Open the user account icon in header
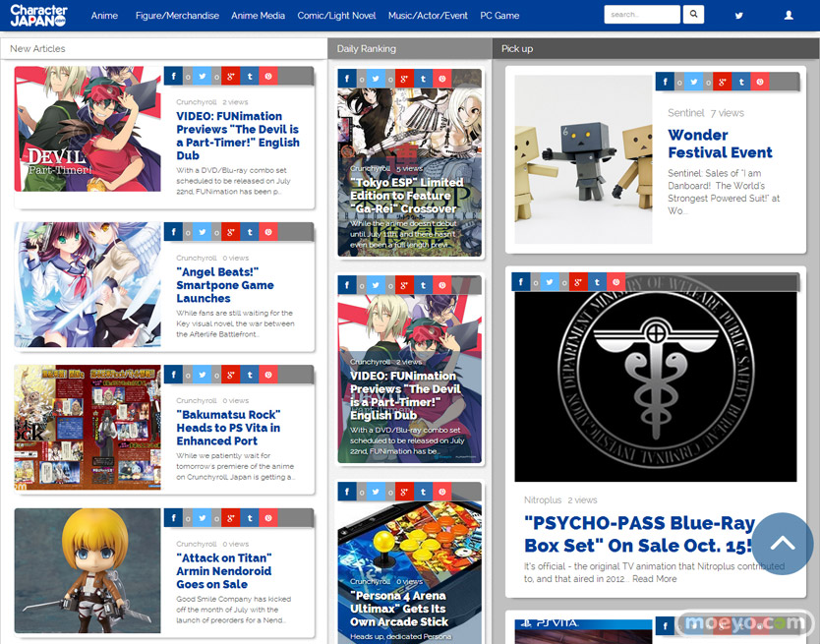820x644 pixels. pos(789,16)
